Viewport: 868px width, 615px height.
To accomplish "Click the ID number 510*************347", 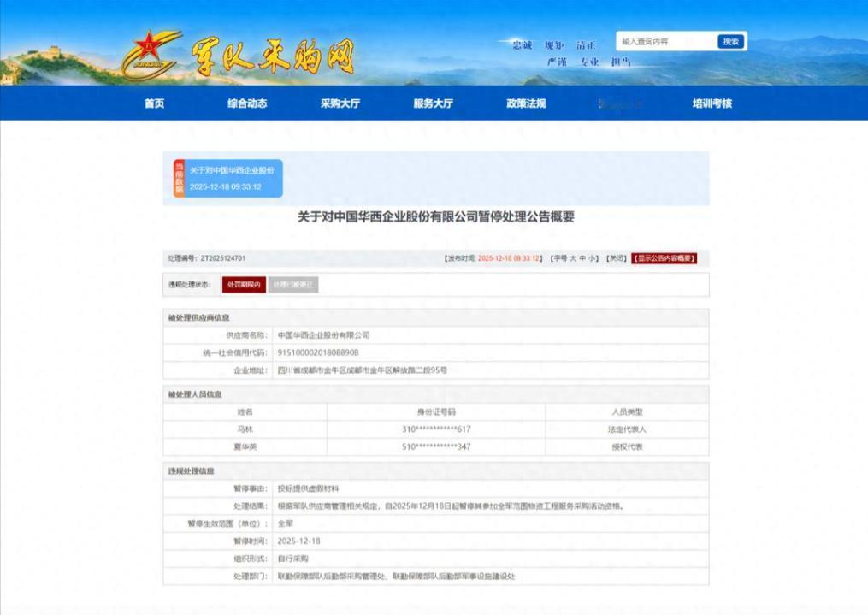I will pyautogui.click(x=436, y=447).
